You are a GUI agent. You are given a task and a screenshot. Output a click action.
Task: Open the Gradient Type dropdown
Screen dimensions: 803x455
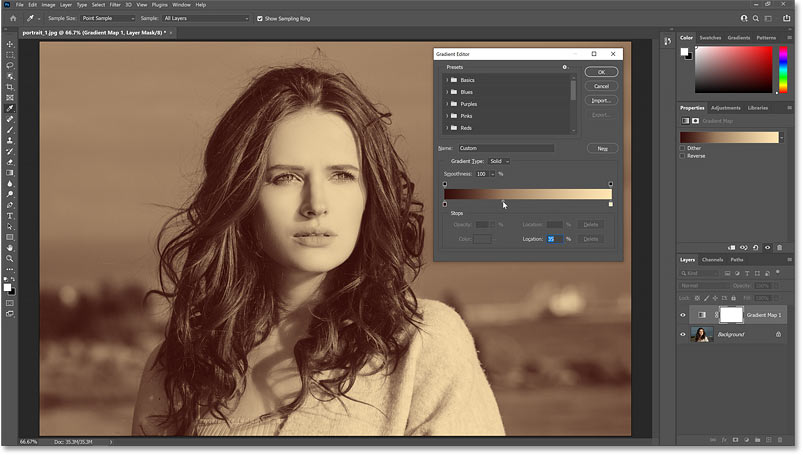499,161
